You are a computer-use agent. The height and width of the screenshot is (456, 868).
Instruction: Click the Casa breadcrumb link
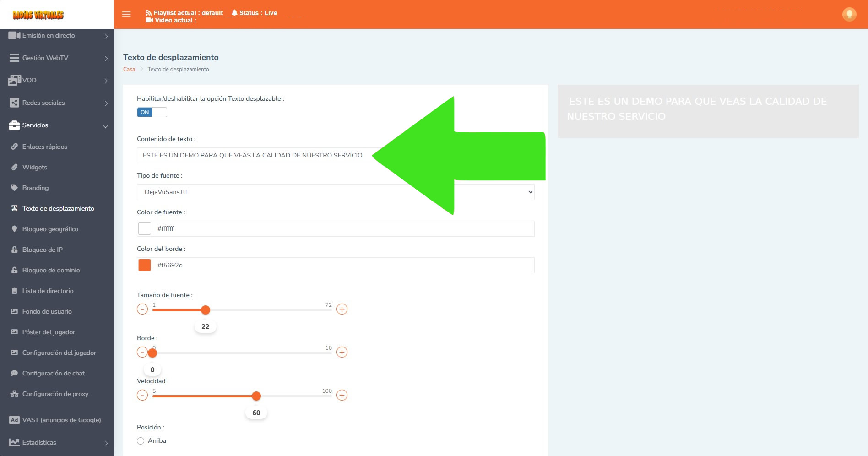(129, 69)
